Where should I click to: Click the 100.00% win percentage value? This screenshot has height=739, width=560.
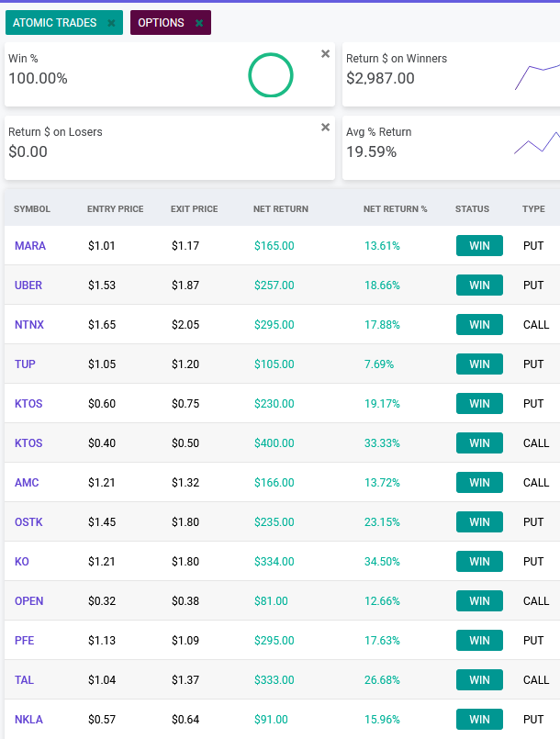39,78
